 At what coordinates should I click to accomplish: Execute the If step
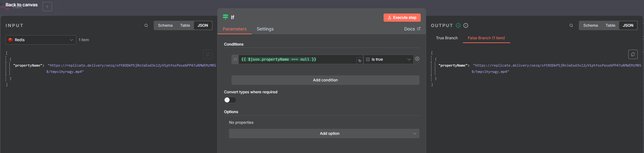[402, 18]
